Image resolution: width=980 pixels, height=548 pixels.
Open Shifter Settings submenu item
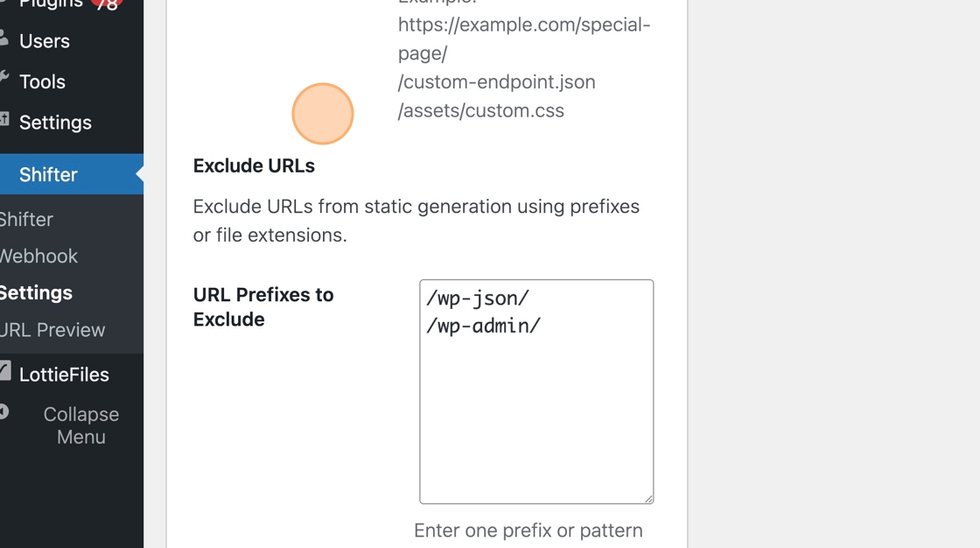pos(36,292)
